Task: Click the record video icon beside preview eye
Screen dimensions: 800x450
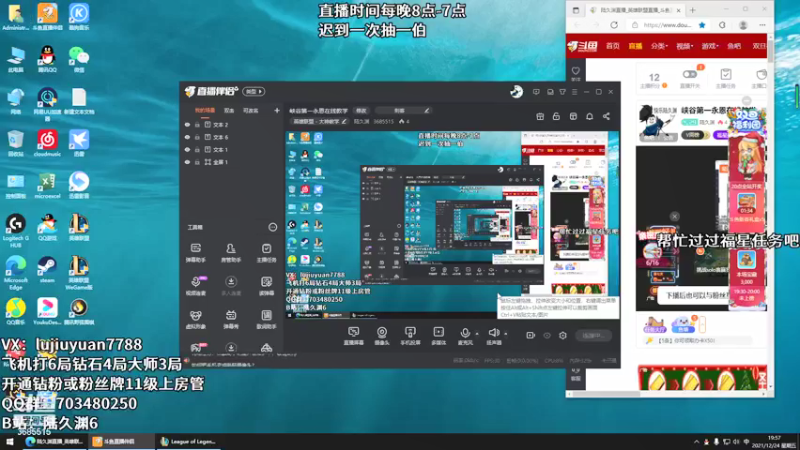Action: [531, 336]
